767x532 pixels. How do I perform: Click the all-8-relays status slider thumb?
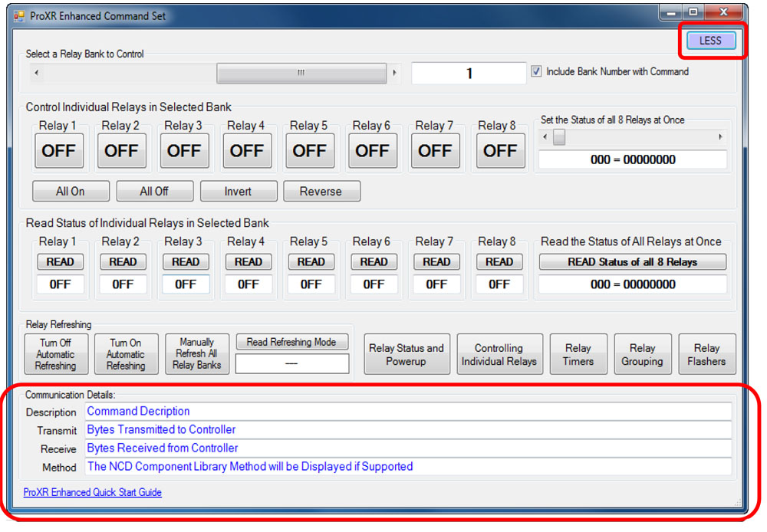559,137
